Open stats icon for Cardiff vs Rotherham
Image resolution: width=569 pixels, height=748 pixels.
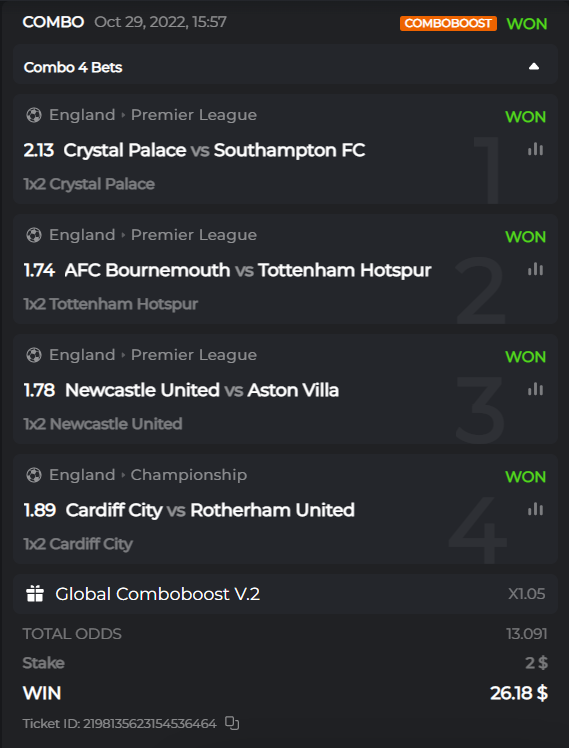535,509
